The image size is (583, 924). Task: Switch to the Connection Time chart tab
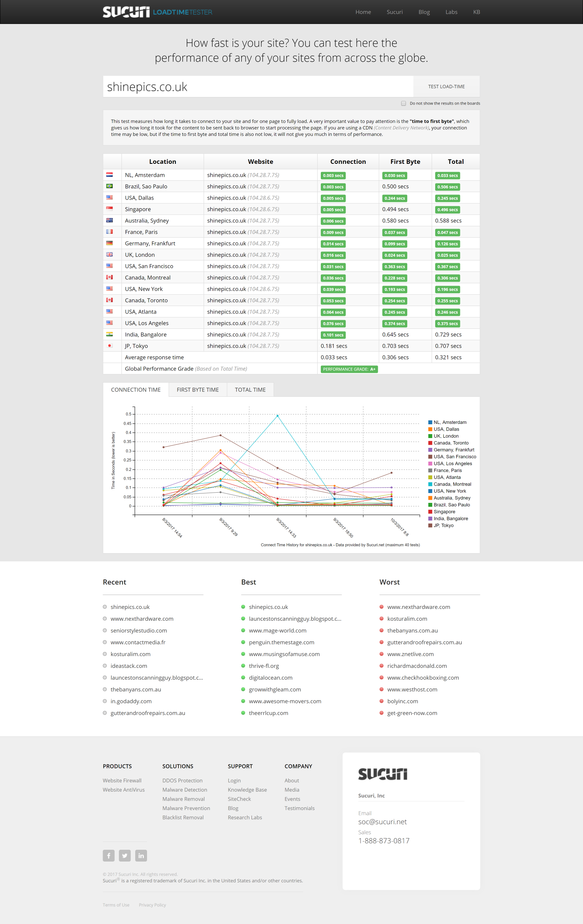[136, 390]
